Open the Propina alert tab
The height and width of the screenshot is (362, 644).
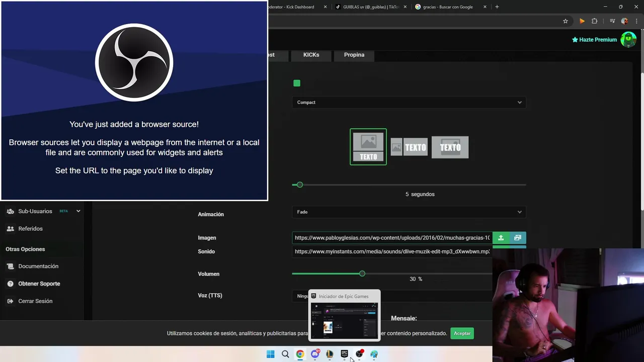(354, 55)
